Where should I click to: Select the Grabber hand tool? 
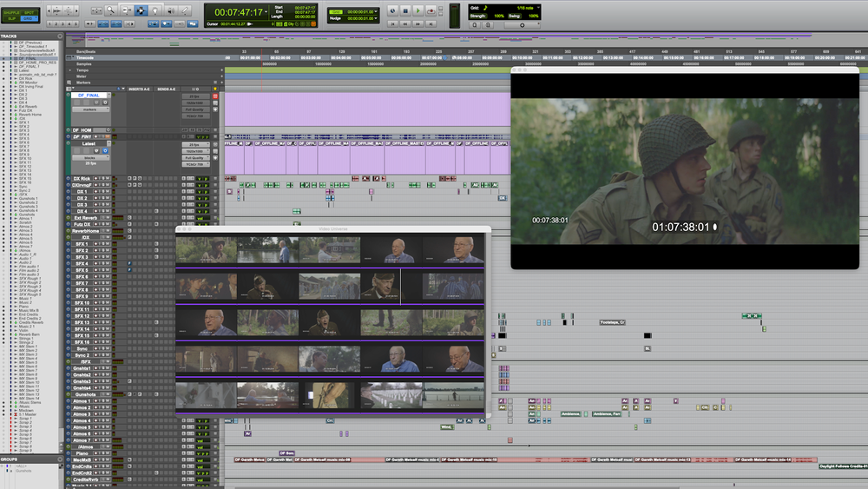[x=155, y=10]
